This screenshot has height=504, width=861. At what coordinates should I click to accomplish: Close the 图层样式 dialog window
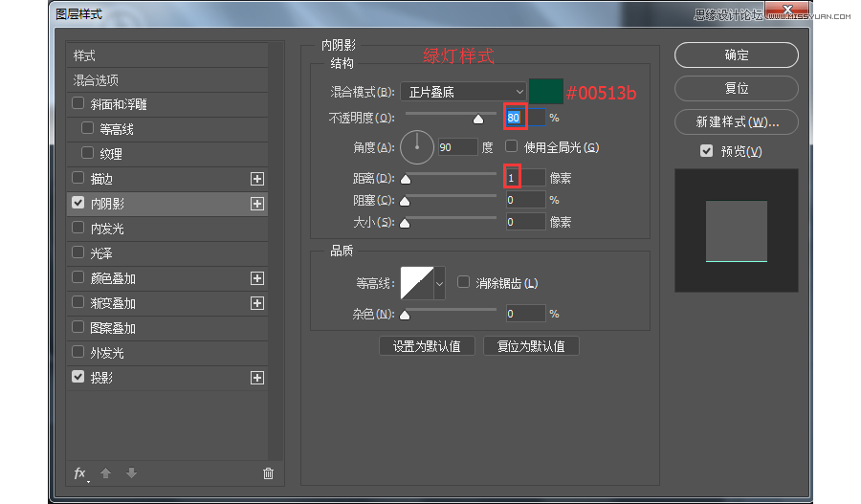pos(787,10)
